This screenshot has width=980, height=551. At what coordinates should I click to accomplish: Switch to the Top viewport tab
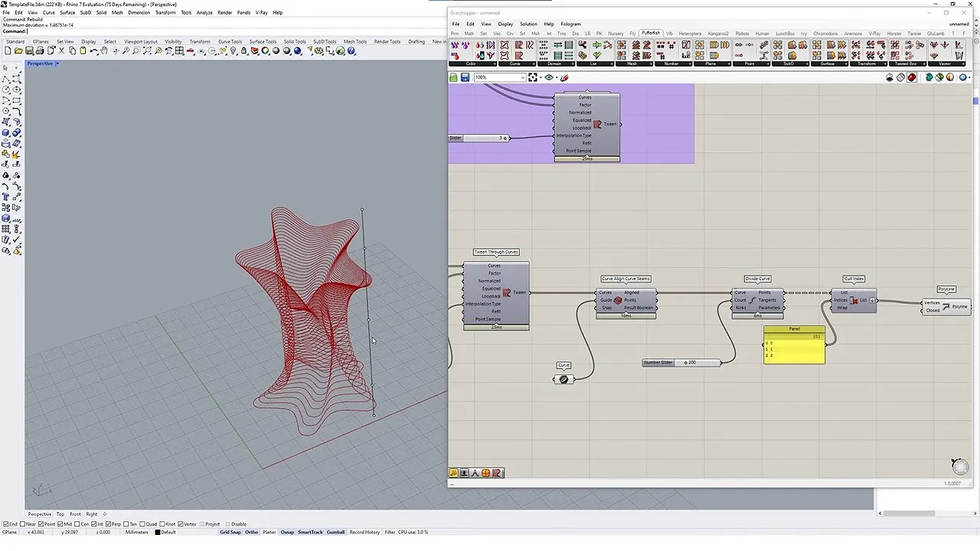coord(60,514)
